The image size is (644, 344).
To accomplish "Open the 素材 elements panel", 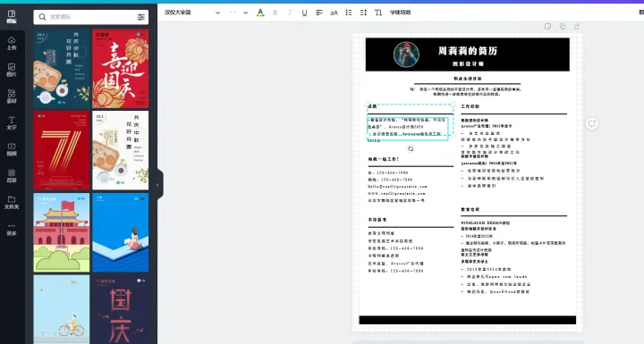I will (x=12, y=96).
